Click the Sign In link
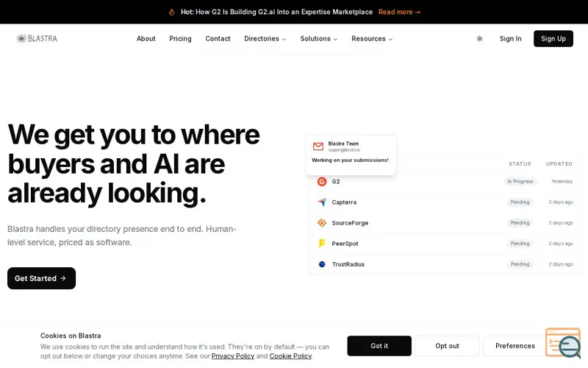The image size is (588, 368). pos(510,39)
